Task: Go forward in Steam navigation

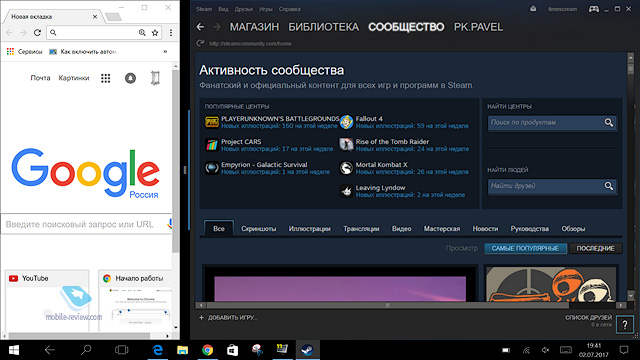Action: point(217,27)
